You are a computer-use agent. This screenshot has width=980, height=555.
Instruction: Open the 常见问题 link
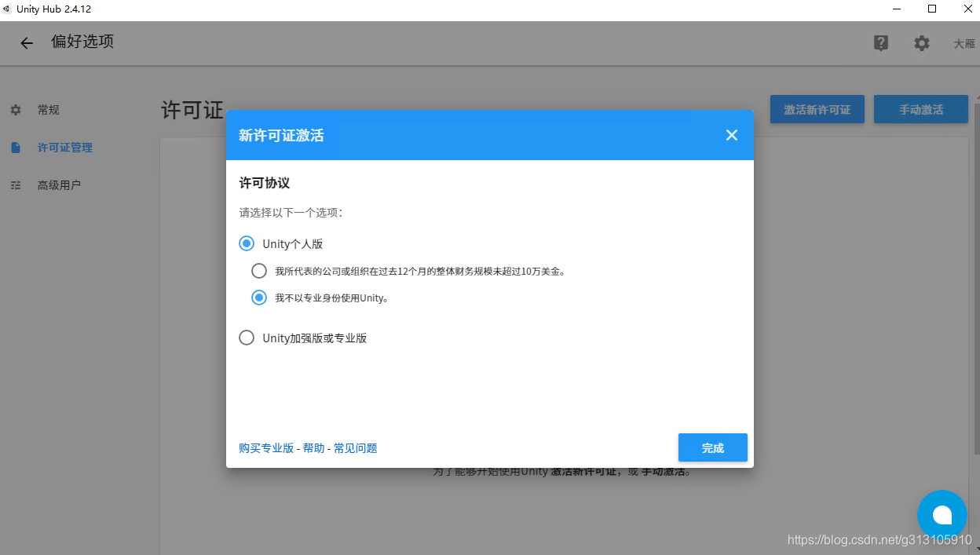tap(356, 448)
